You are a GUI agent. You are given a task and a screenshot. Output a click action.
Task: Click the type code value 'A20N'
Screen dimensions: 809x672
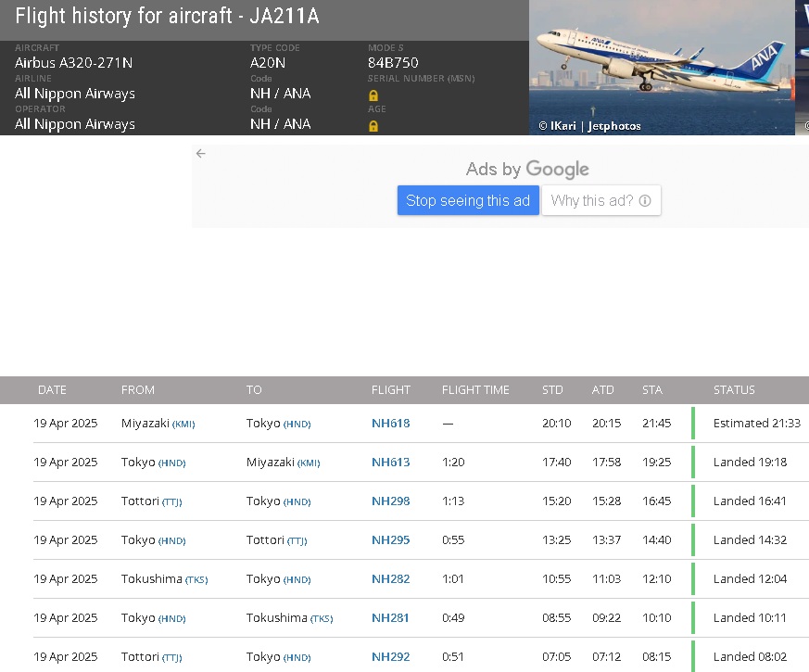pos(268,63)
